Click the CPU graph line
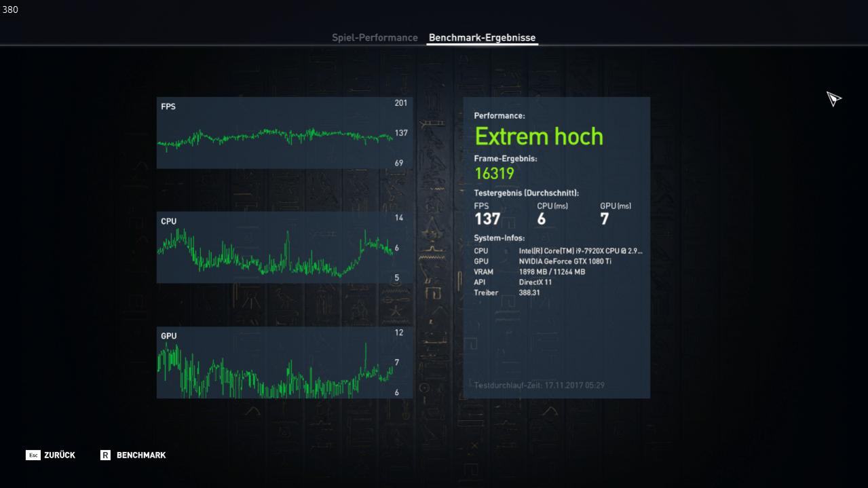 point(275,253)
